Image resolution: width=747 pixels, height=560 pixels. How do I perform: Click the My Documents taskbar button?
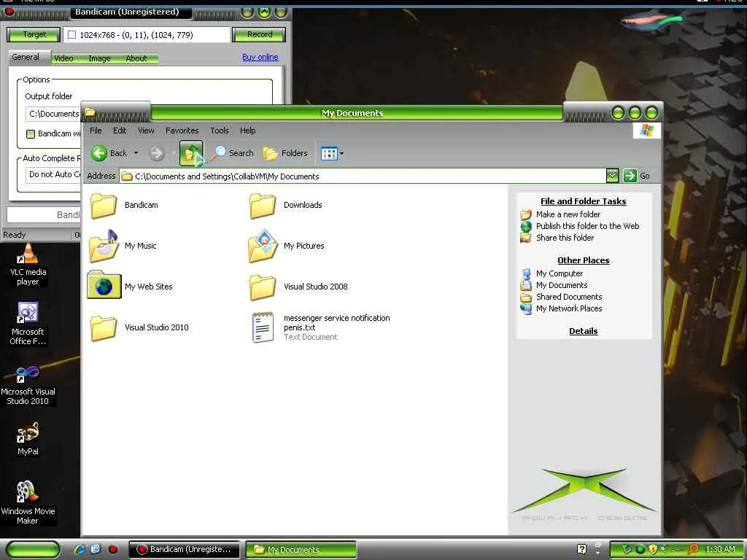coord(301,550)
